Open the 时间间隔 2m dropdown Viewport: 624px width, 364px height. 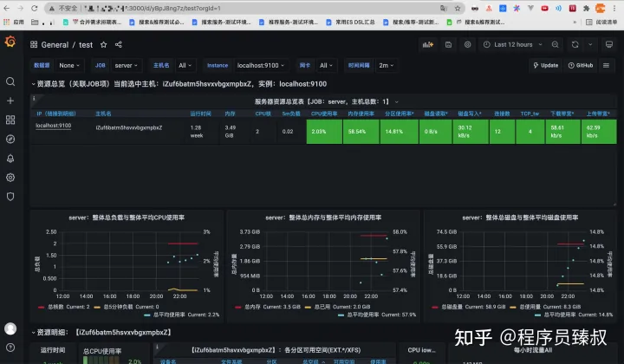386,65
